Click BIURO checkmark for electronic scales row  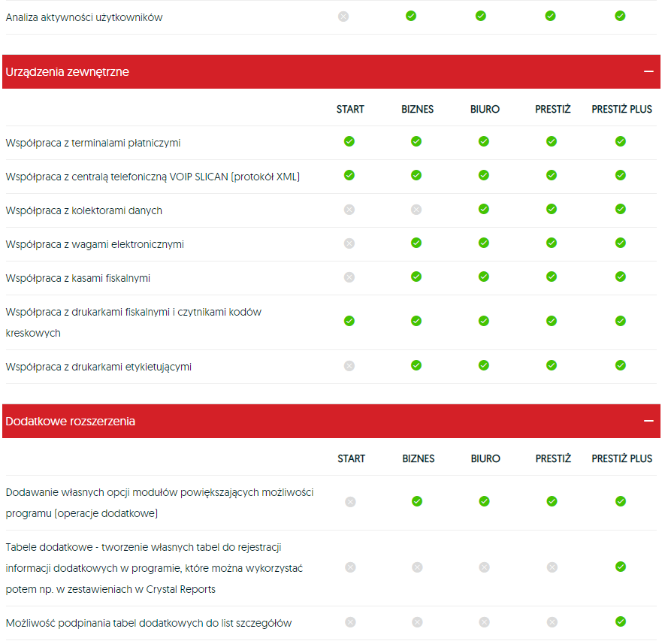[x=484, y=243]
